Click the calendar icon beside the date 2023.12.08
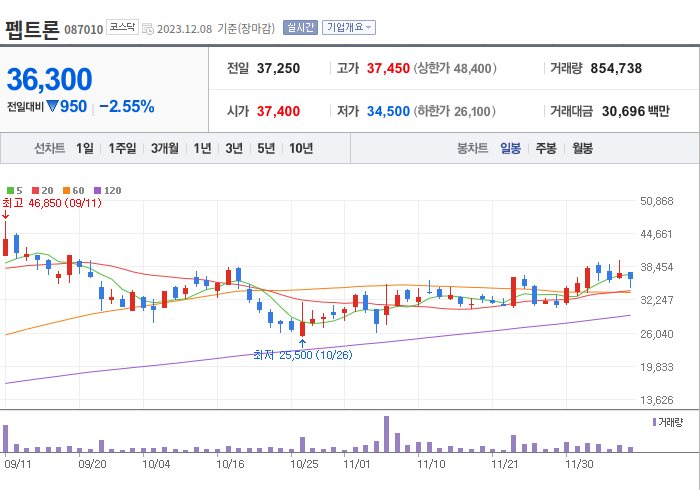Image resolution: width=700 pixels, height=490 pixels. click(x=148, y=29)
